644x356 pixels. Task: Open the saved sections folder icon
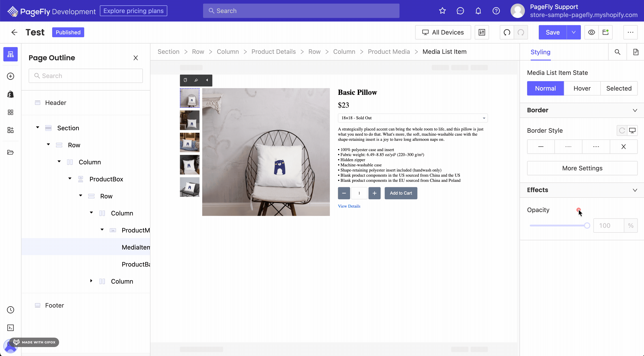pyautogui.click(x=11, y=152)
